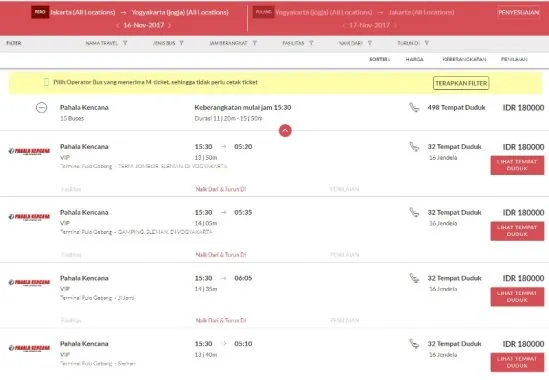This screenshot has width=549, height=380.
Task: Click route Terminal Pulo Gebang - Sleman
Action: coord(98,364)
